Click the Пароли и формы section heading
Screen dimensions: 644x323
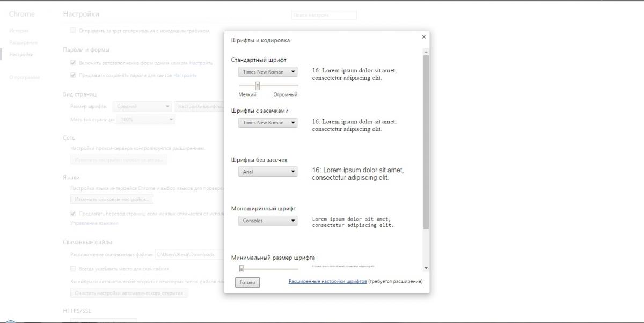(x=86, y=49)
